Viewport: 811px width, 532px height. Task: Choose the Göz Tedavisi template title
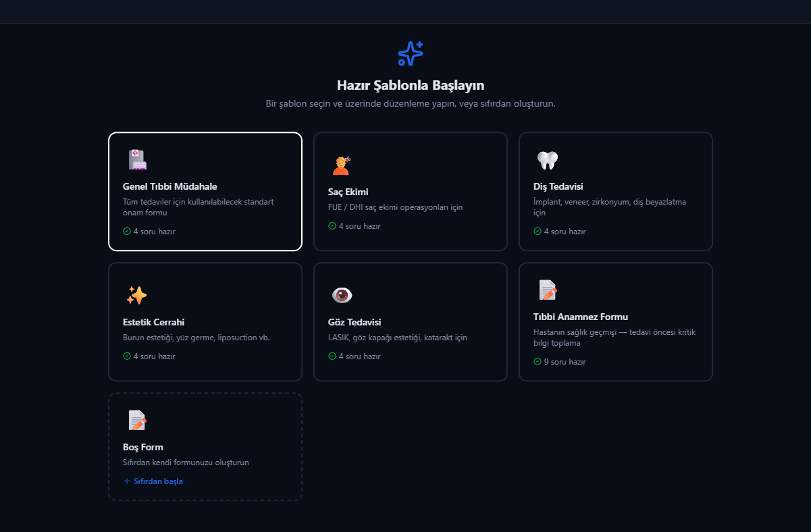tap(355, 322)
